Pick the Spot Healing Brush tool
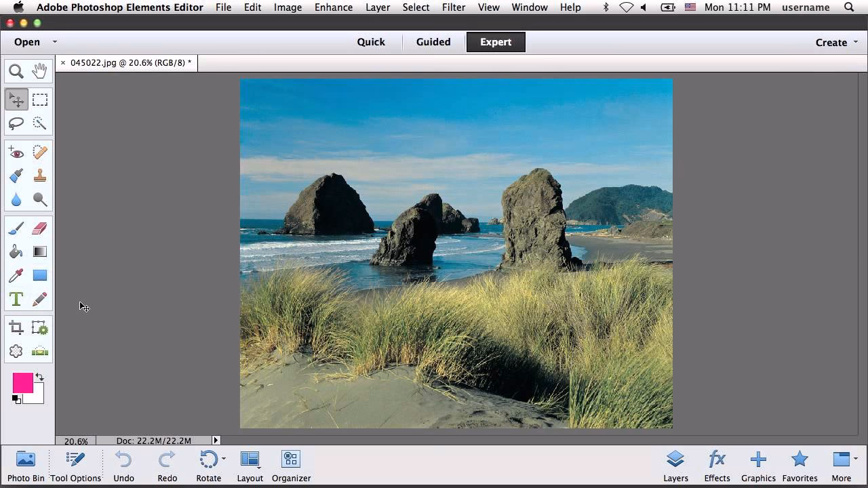Image resolution: width=868 pixels, height=488 pixels. click(40, 152)
